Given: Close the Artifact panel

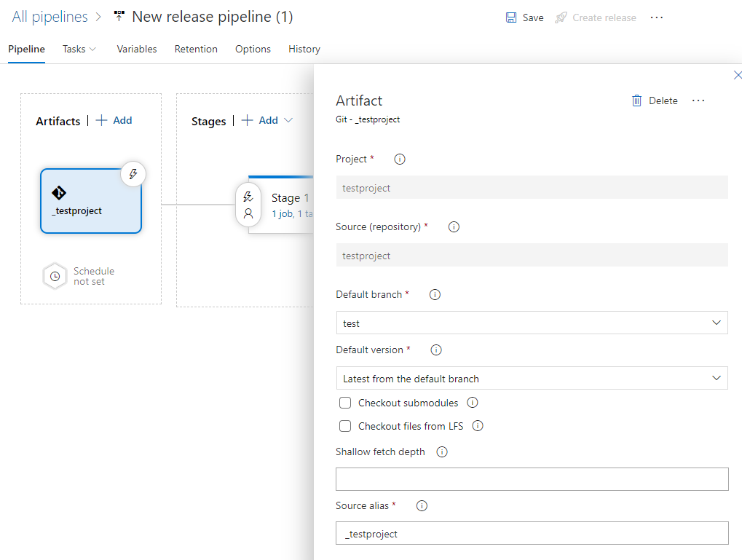Looking at the screenshot, I should click(x=737, y=75).
